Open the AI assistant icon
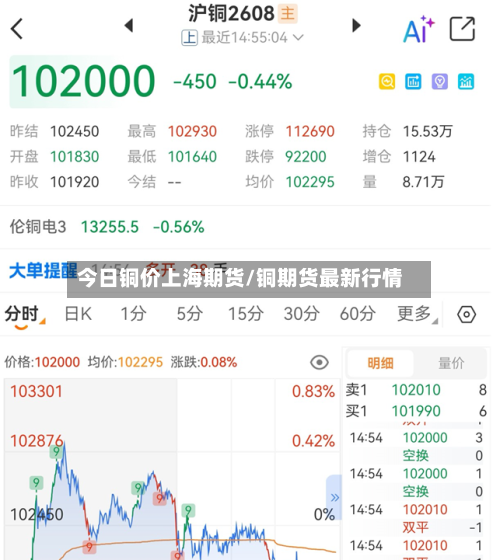The width and height of the screenshot is (500, 560). pos(419,30)
